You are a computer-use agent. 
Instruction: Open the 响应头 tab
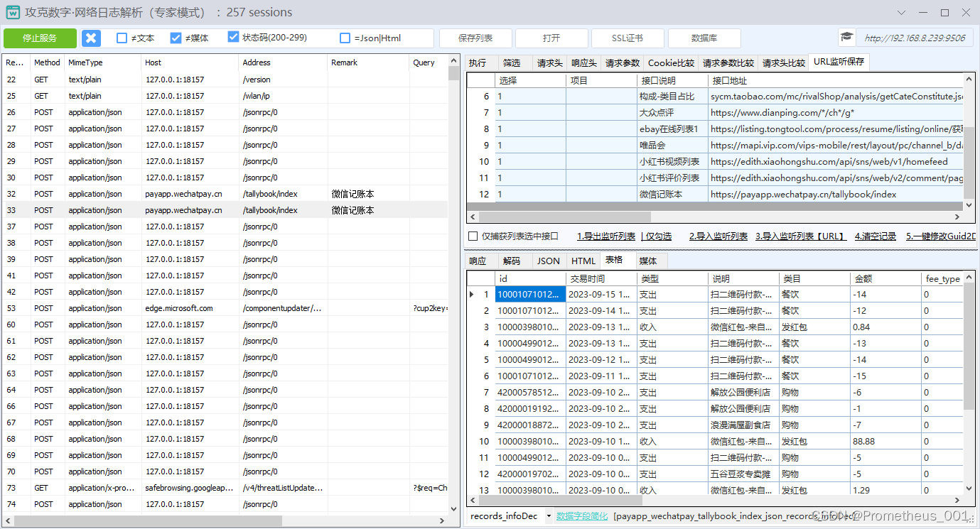click(x=583, y=63)
